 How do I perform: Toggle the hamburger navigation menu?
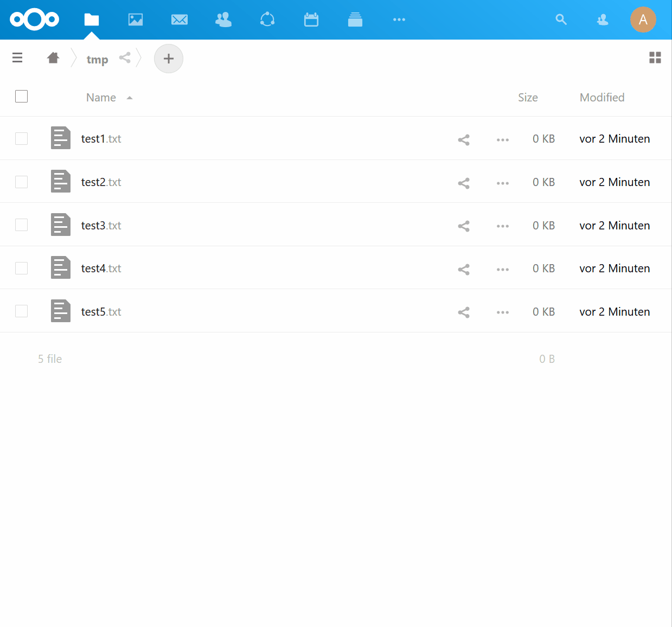click(x=17, y=57)
